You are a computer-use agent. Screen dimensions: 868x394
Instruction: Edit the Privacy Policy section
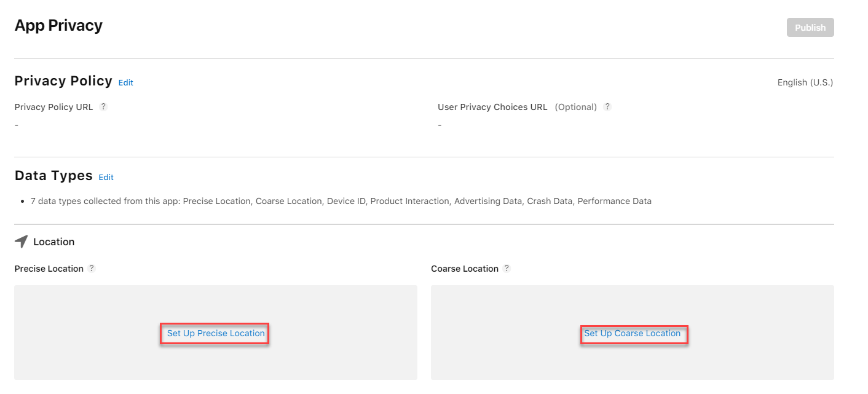click(126, 82)
